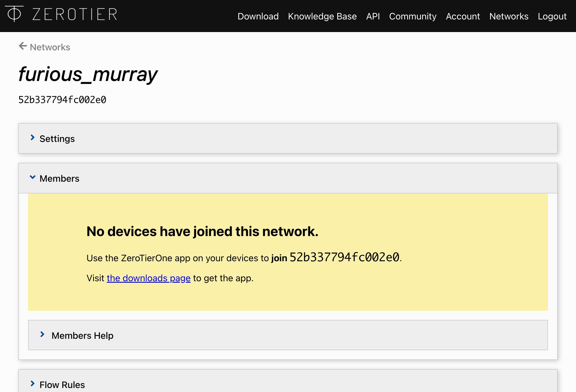Go to Networks in top navigation

(509, 16)
